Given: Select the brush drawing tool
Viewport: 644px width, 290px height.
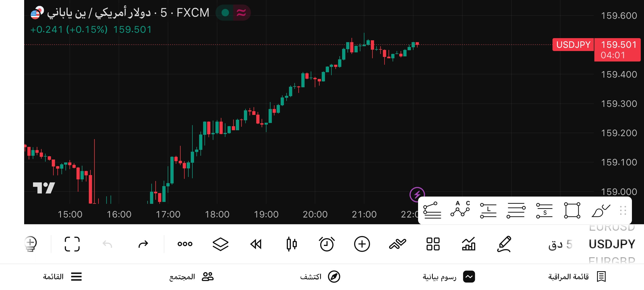Looking at the screenshot, I should coord(601,211).
